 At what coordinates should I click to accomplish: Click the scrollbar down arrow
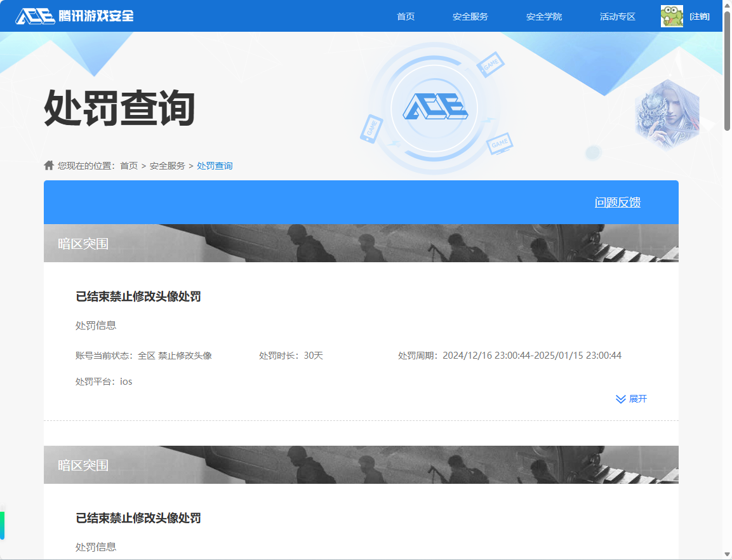tap(727, 554)
